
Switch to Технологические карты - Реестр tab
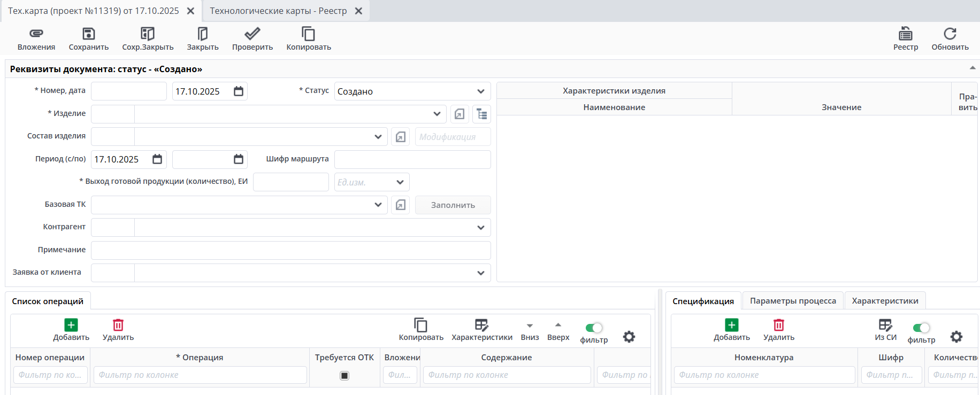tap(278, 11)
